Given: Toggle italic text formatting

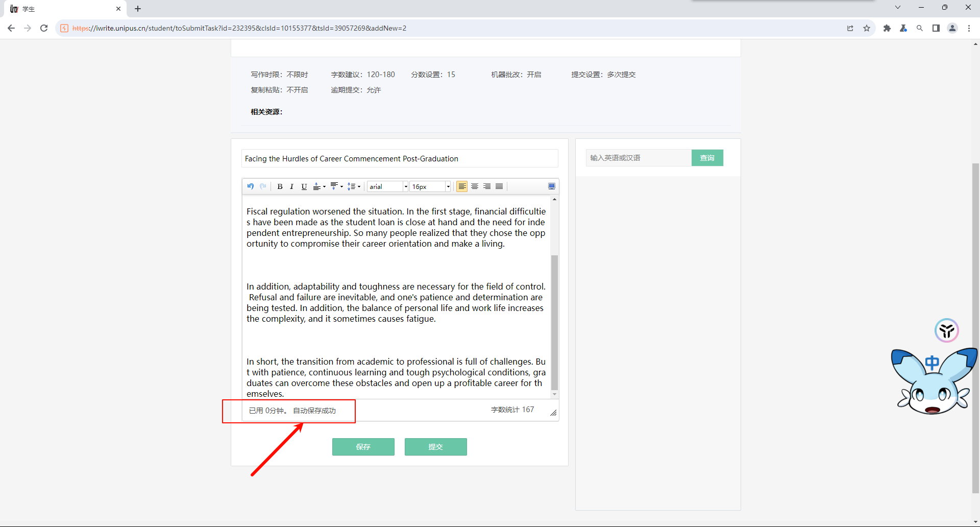Looking at the screenshot, I should pos(291,186).
